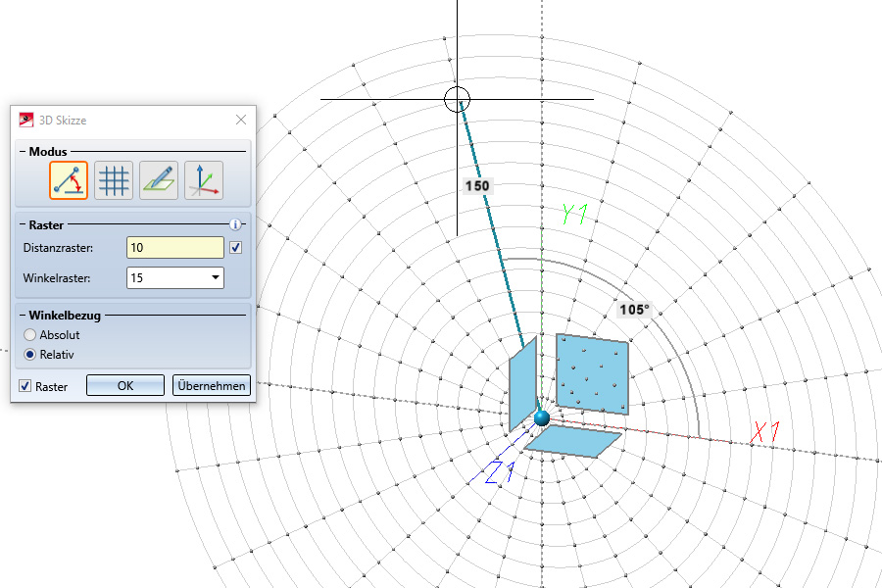The image size is (882, 588).
Task: Click the crosshair cursor endpoint of the line
Action: [457, 100]
